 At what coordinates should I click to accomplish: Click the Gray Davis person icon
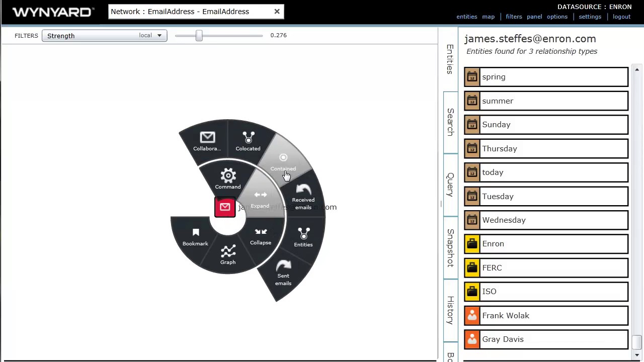tap(472, 339)
